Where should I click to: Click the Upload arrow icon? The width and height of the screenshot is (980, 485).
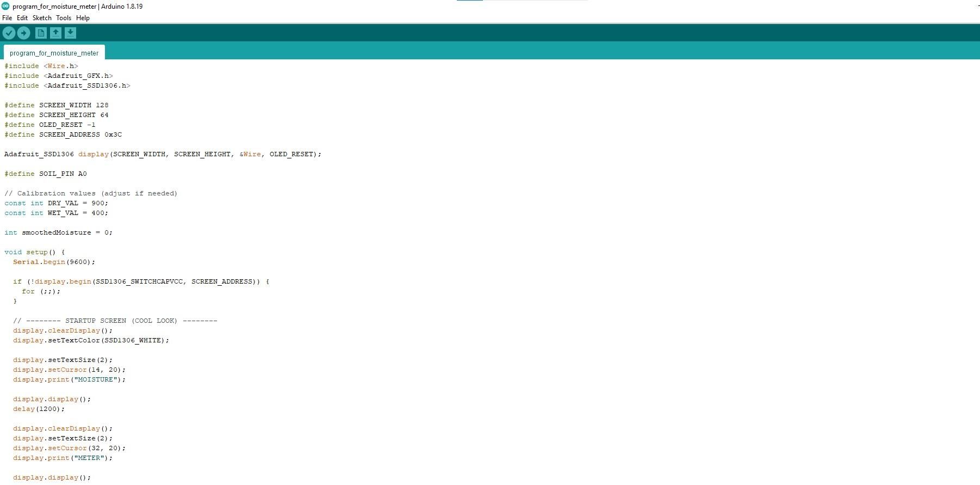tap(23, 33)
